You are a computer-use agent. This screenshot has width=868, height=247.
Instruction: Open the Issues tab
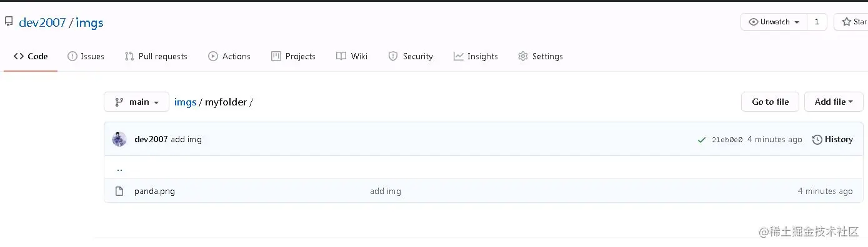point(86,56)
